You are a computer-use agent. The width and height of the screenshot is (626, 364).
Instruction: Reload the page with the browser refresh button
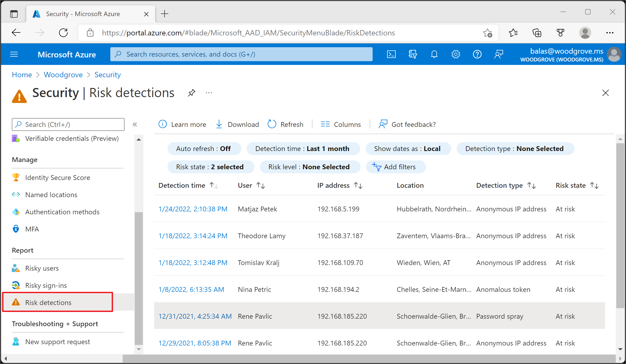click(63, 33)
